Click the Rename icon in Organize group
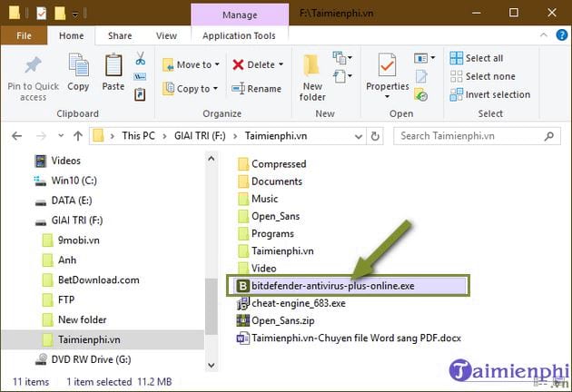The height and width of the screenshot is (392, 572). coord(256,89)
